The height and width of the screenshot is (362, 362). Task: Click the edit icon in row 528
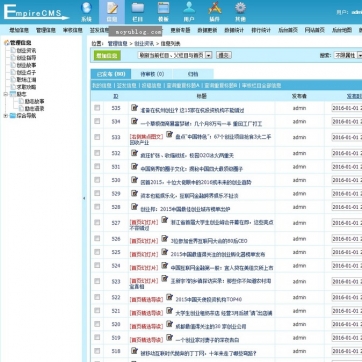(x=134, y=207)
